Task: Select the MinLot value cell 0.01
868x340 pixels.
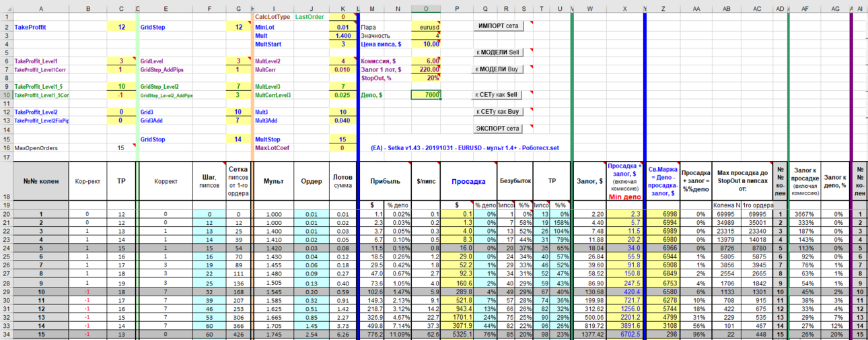Action: coord(343,26)
